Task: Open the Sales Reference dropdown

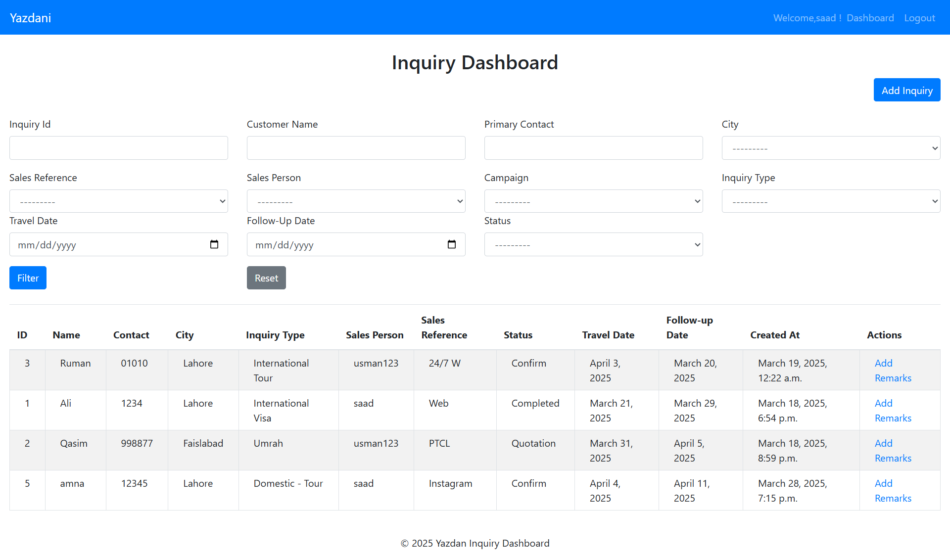Action: pyautogui.click(x=119, y=201)
